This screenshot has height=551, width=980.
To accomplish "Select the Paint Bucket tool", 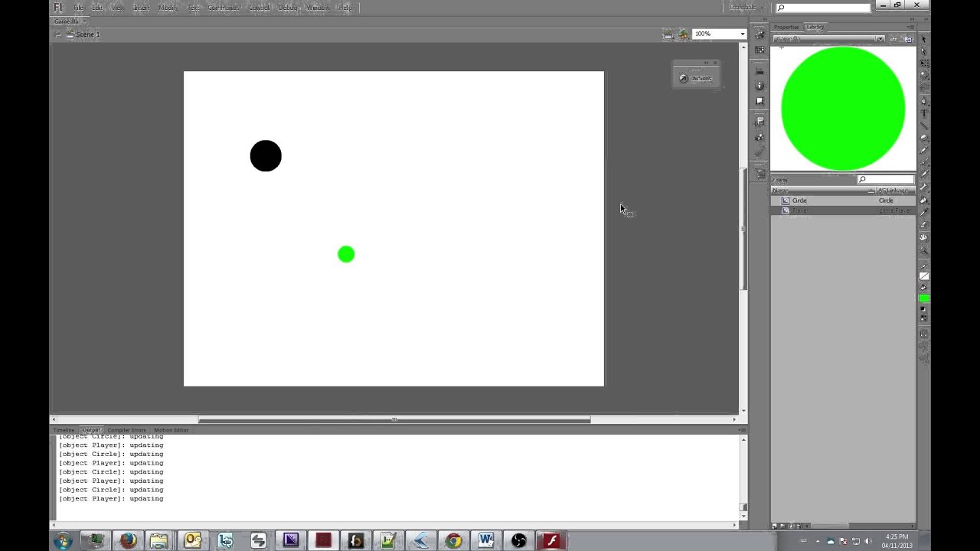I will coord(924,200).
